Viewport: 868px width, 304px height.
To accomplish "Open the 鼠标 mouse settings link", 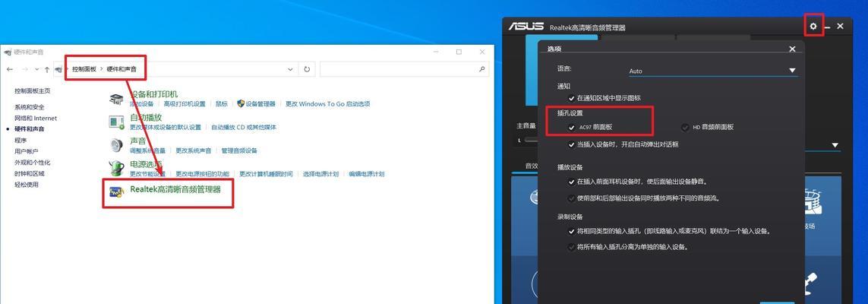I will [222, 104].
